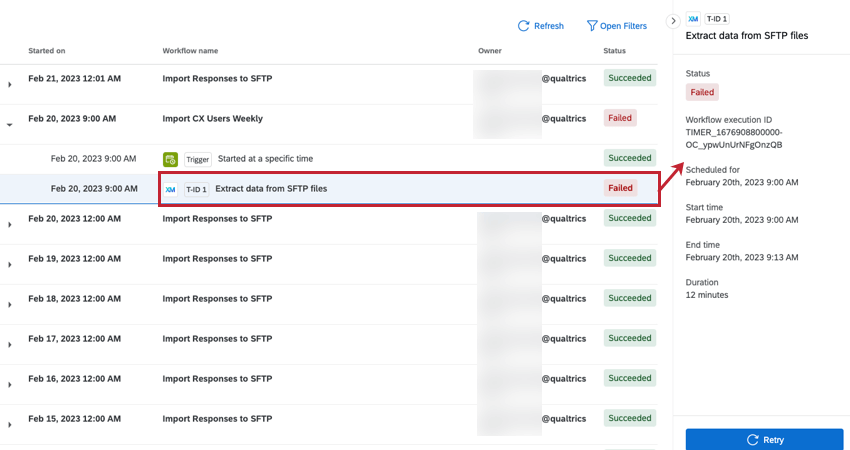This screenshot has height=450, width=850.
Task: Click the XM icon in the selected task row
Action: click(170, 188)
